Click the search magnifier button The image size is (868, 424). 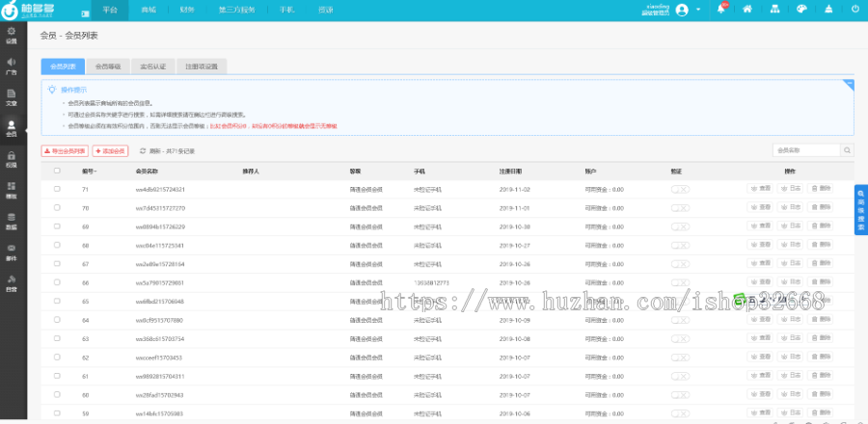(x=848, y=150)
